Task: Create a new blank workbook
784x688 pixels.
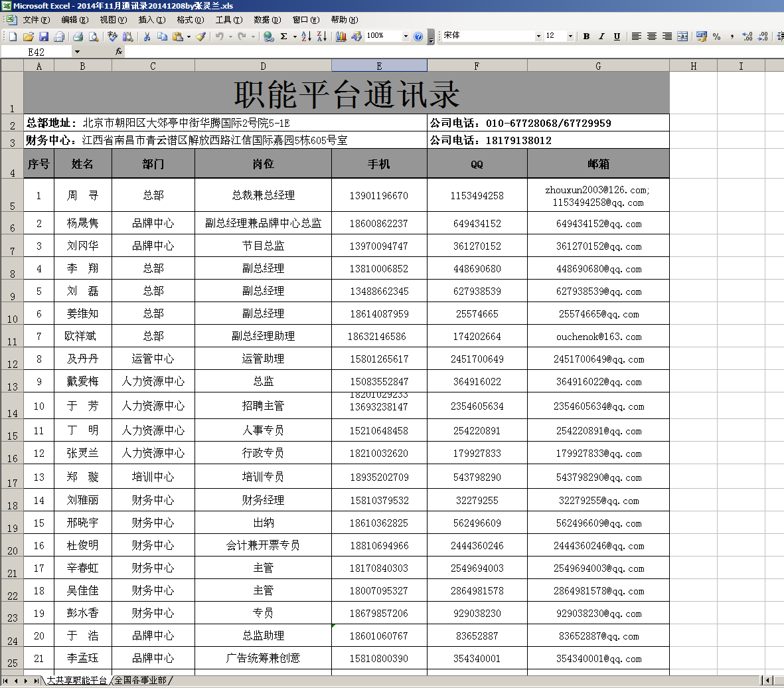Action: click(x=13, y=36)
